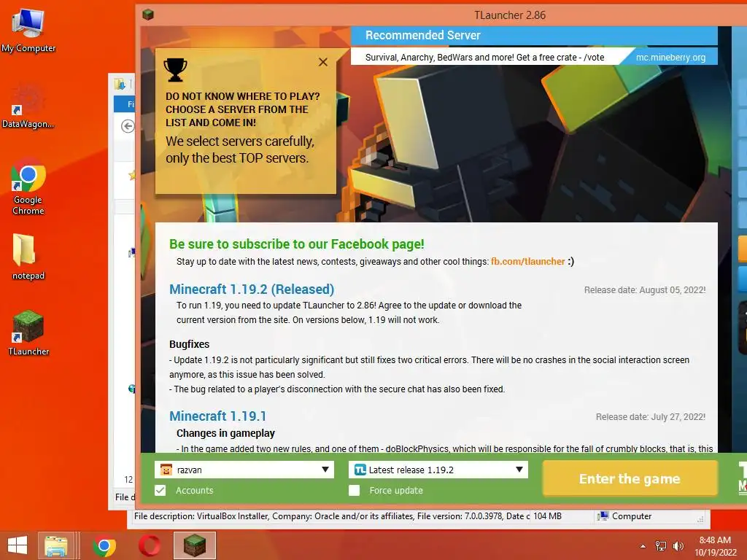
Task: Open the Minecraft 1.19.2 (Released) heading
Action: 252,289
